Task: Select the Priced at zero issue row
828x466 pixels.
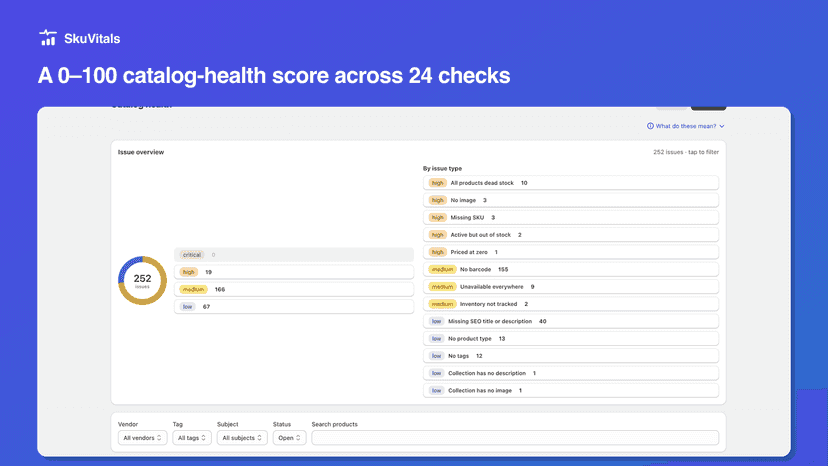Action: click(571, 252)
